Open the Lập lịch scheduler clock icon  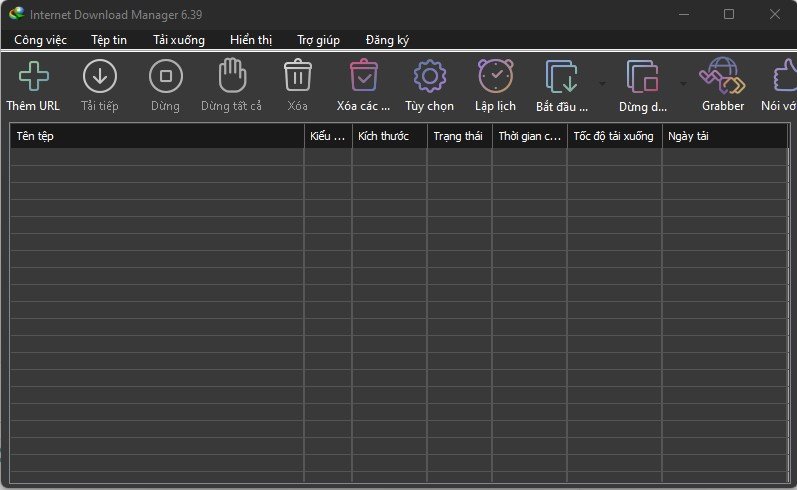click(x=495, y=76)
